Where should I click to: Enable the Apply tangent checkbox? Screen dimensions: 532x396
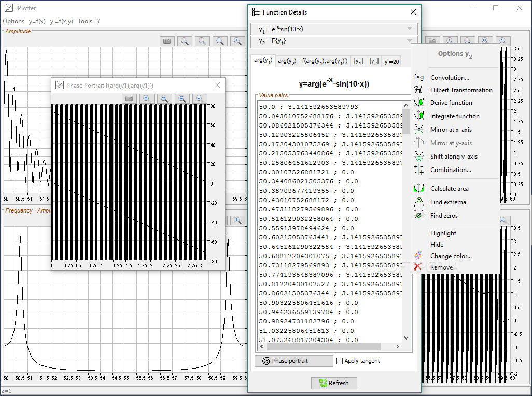(x=339, y=361)
